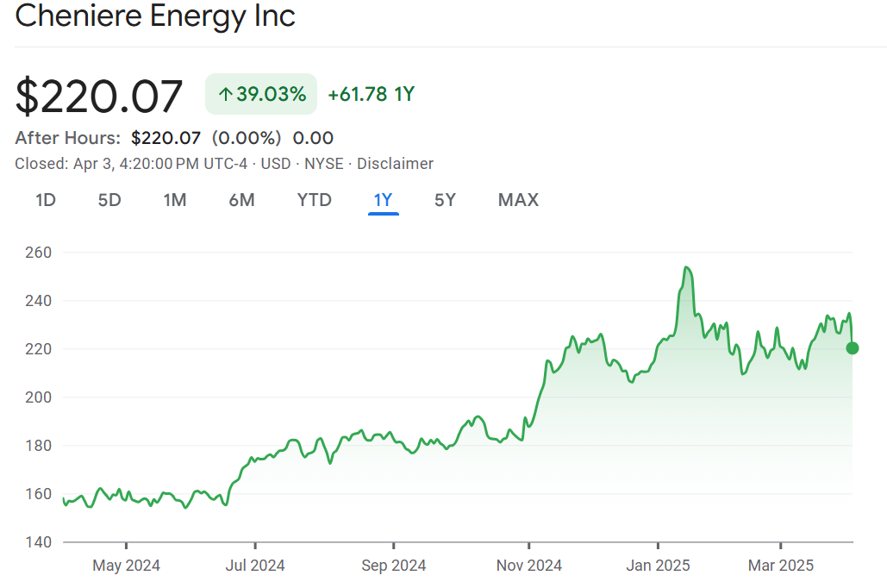The width and height of the screenshot is (887, 588).
Task: Select the YTD tab
Action: (314, 200)
